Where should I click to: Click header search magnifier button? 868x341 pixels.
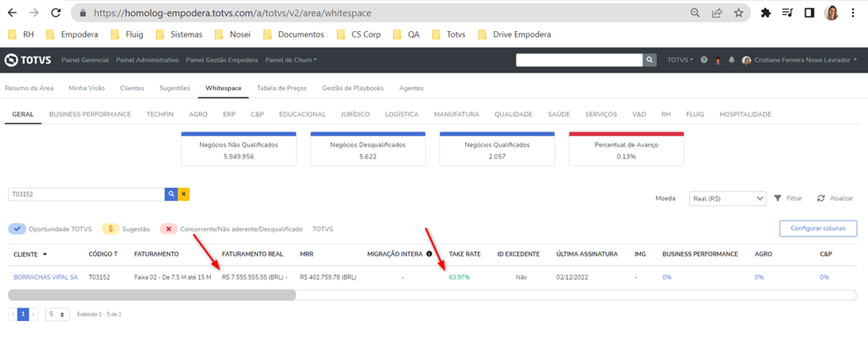649,60
